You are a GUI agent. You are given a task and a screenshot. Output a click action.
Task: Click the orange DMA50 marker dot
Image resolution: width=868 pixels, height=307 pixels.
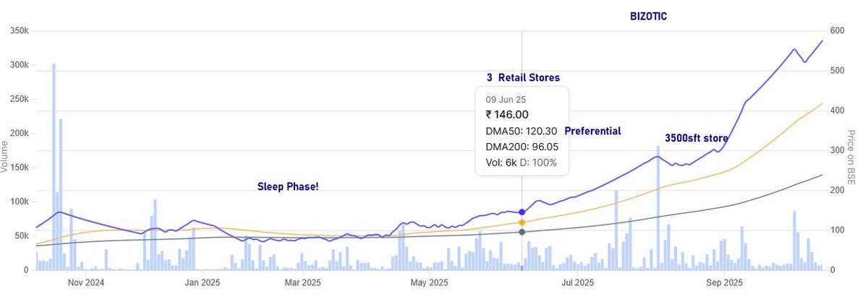coord(522,222)
